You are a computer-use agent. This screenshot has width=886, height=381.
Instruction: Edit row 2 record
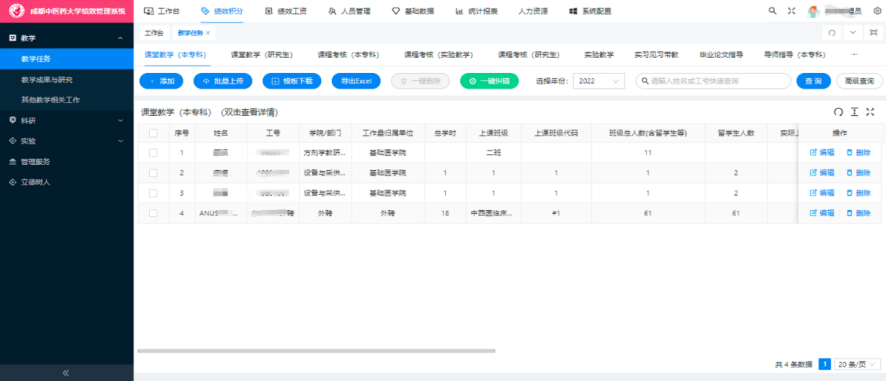[822, 173]
